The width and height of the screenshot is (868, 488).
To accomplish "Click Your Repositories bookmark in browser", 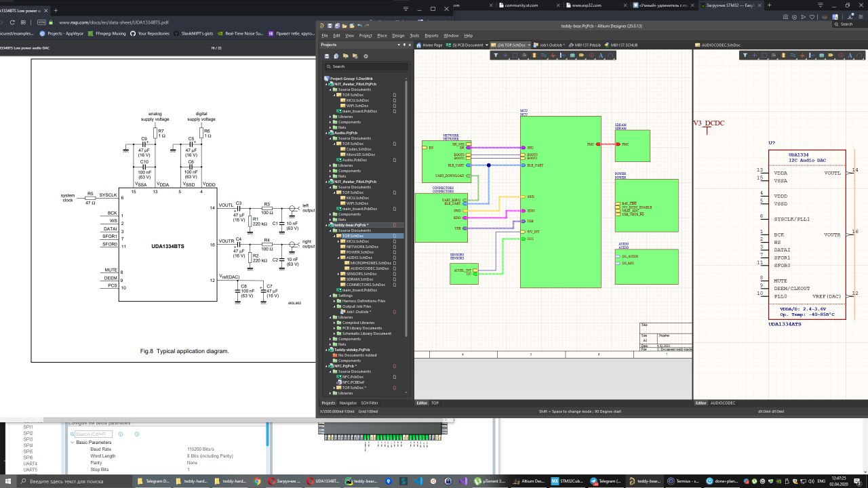I will pos(151,33).
